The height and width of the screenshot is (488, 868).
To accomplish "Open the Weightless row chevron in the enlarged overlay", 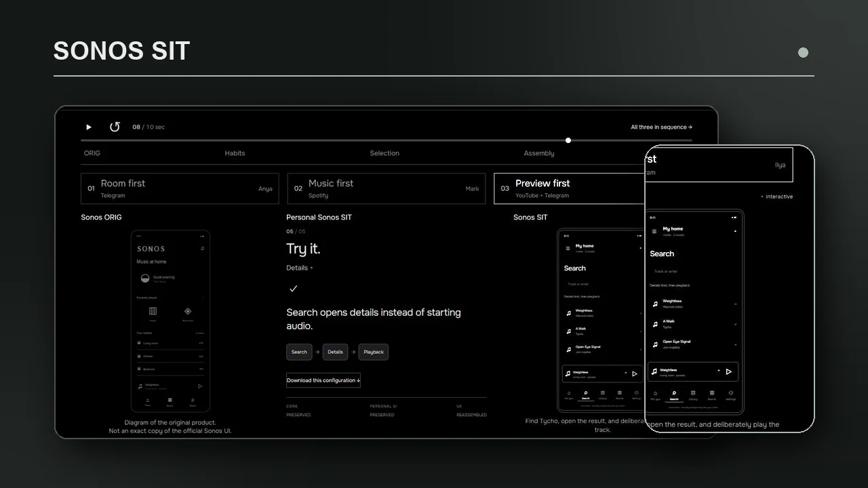I will point(735,304).
